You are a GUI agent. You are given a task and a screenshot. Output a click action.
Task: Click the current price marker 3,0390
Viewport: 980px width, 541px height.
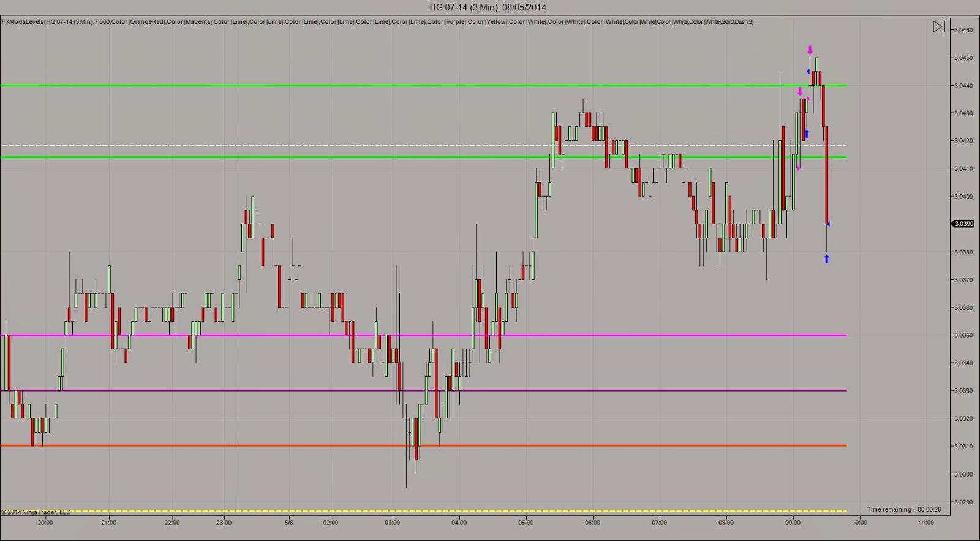(x=963, y=224)
